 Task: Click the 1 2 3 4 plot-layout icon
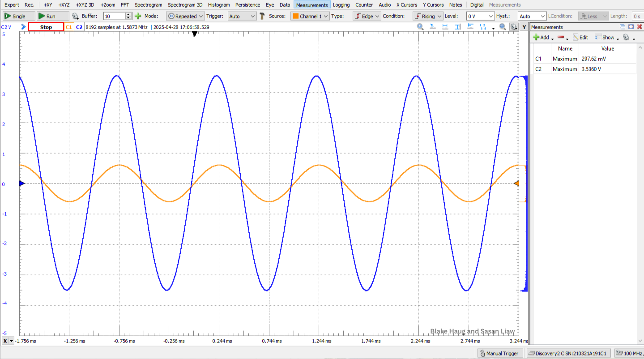click(x=483, y=27)
